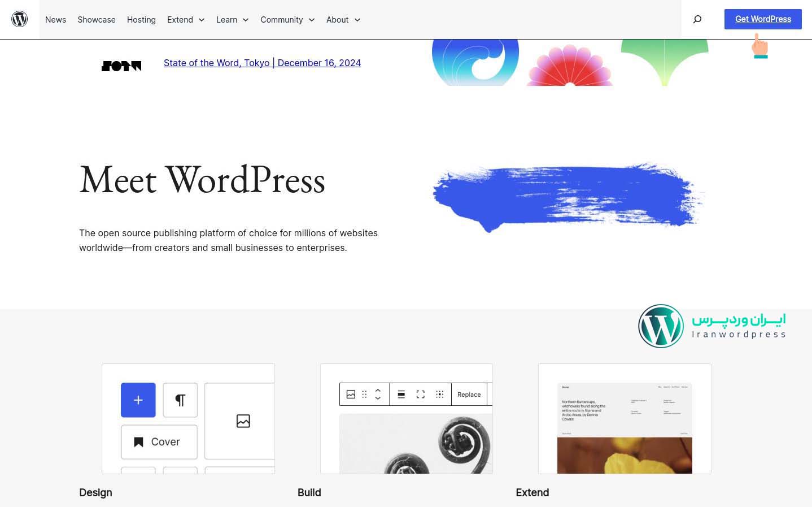This screenshot has height=507, width=812.
Task: Click the blue circular swirl graphic
Action: [x=475, y=62]
